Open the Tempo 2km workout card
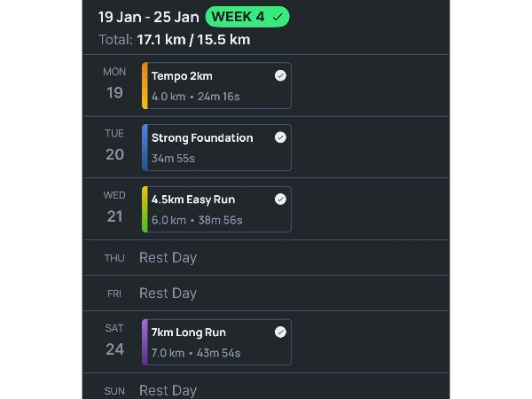Viewport: 532px width, 399px height. point(216,86)
